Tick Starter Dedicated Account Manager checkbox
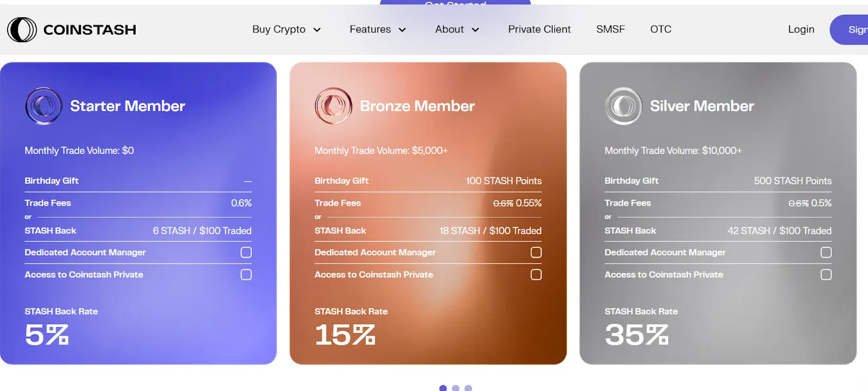The image size is (868, 391). coord(246,252)
